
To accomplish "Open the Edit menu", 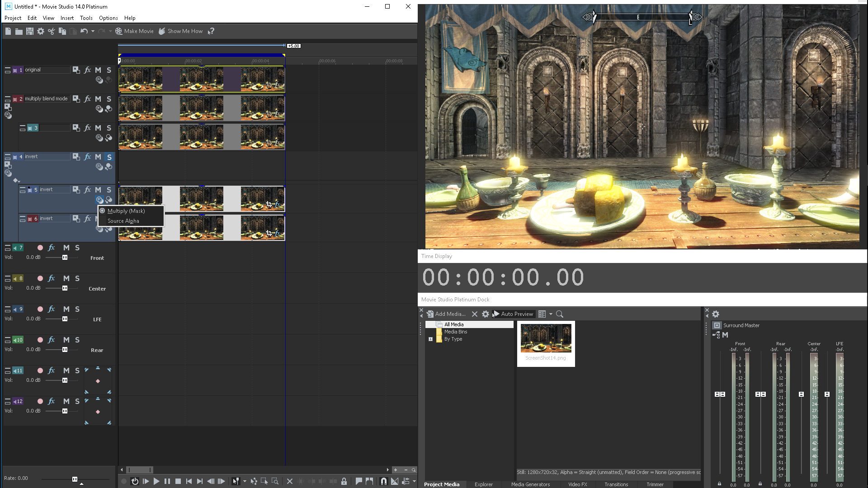I will pos(32,18).
